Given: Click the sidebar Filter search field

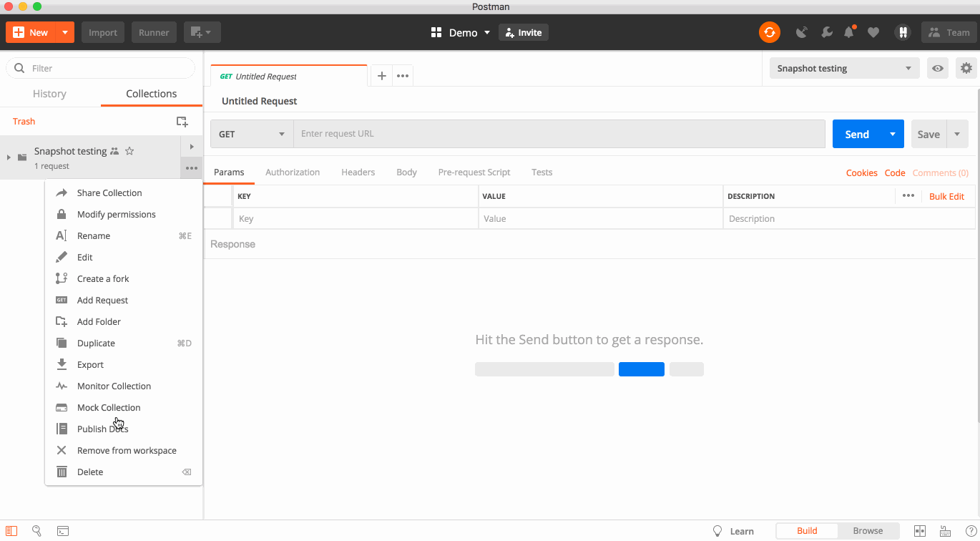Looking at the screenshot, I should (100, 68).
